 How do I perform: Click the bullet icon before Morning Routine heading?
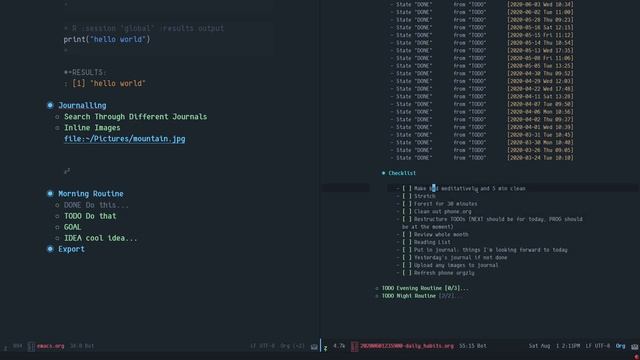50,193
